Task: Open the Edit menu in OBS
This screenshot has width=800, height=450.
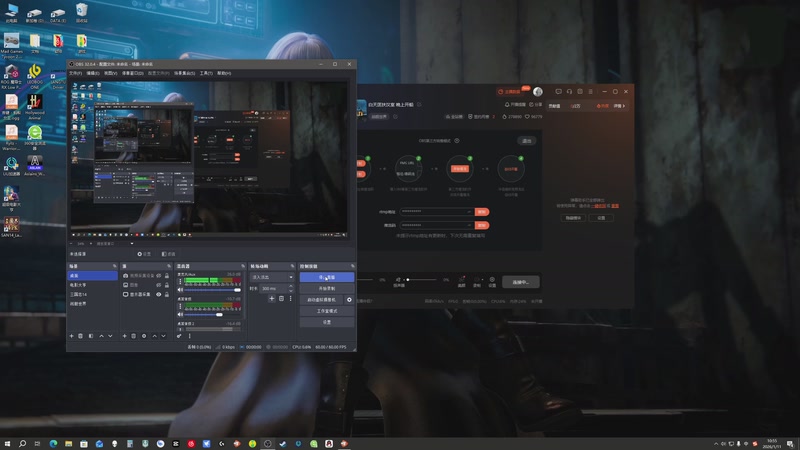Action: click(x=92, y=73)
